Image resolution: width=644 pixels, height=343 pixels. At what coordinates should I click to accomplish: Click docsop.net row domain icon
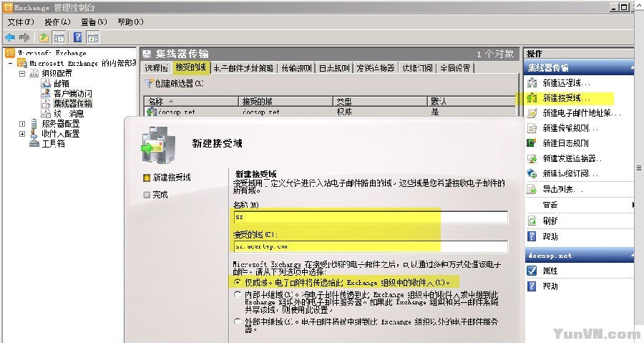[152, 111]
